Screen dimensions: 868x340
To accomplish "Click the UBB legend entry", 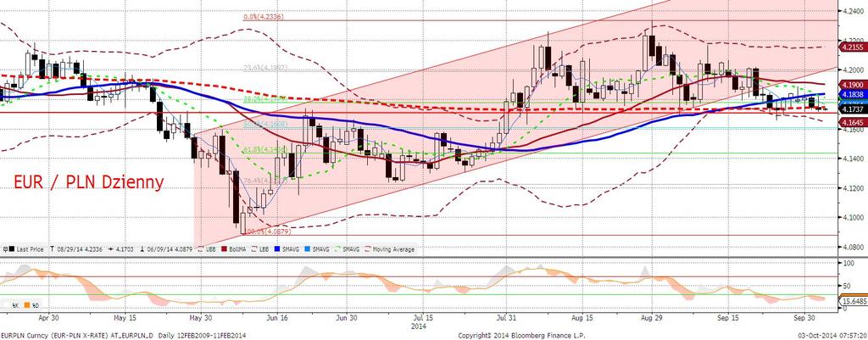I will 207,249.
